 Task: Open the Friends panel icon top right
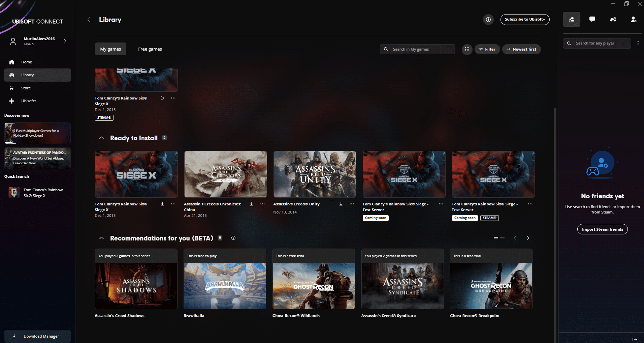click(571, 19)
